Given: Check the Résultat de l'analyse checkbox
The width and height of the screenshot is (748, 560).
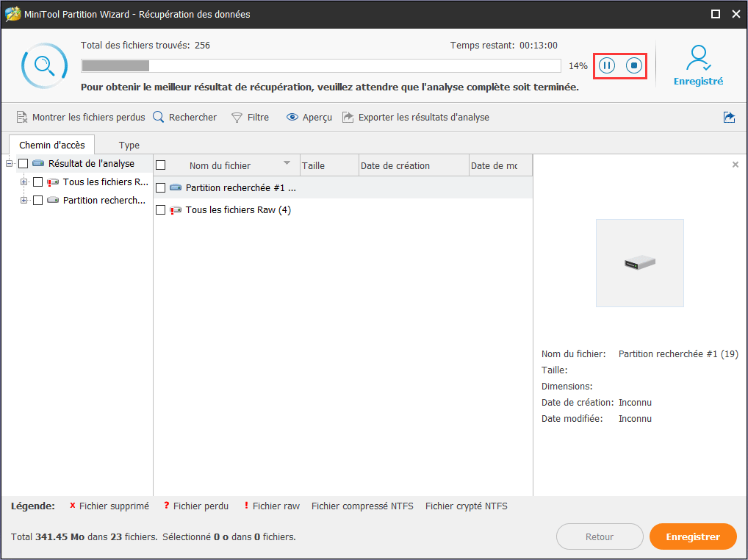Looking at the screenshot, I should [23, 164].
